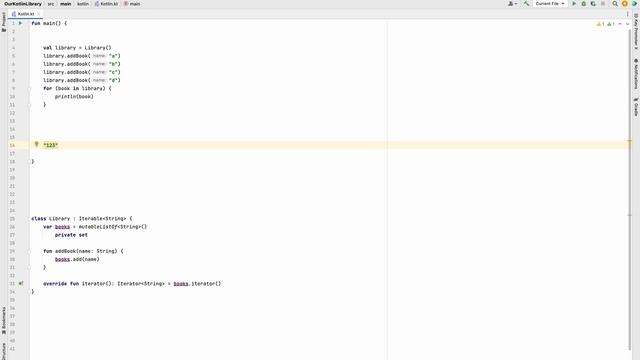Click the 'fun main()' declaration
Screen dimensions: 640x360
click(x=49, y=23)
